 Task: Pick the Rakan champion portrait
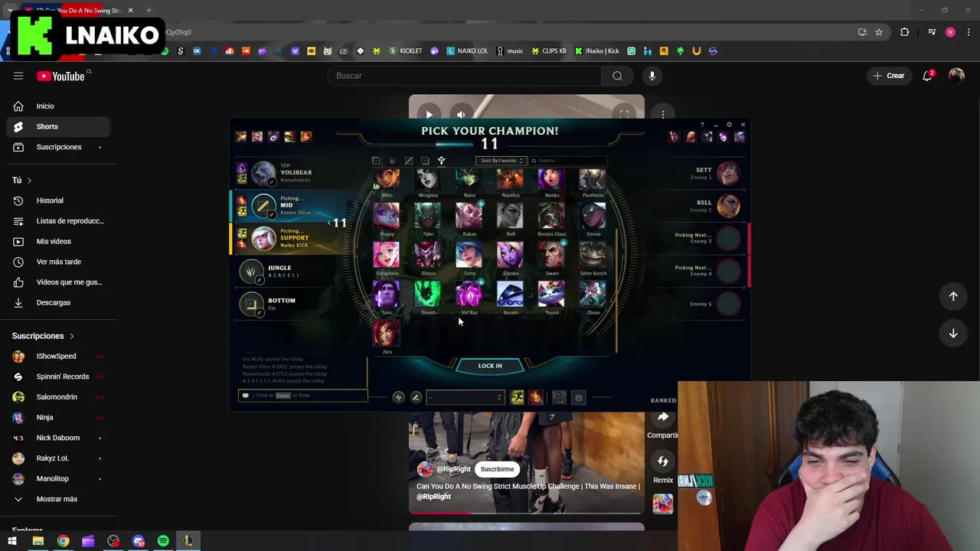pyautogui.click(x=469, y=216)
